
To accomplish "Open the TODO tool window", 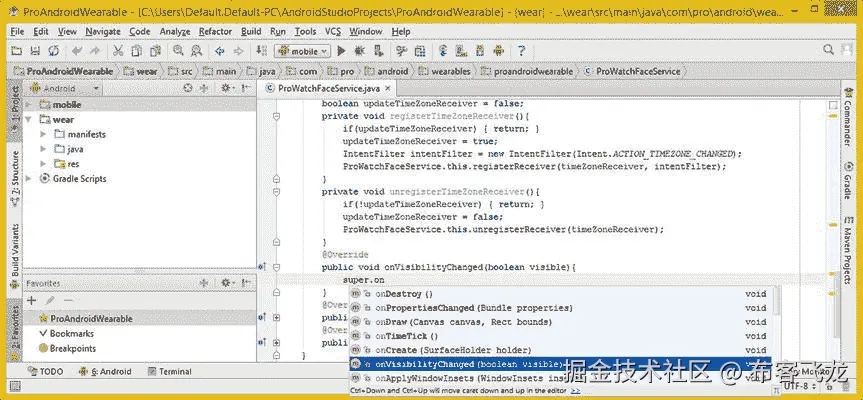I will click(45, 371).
